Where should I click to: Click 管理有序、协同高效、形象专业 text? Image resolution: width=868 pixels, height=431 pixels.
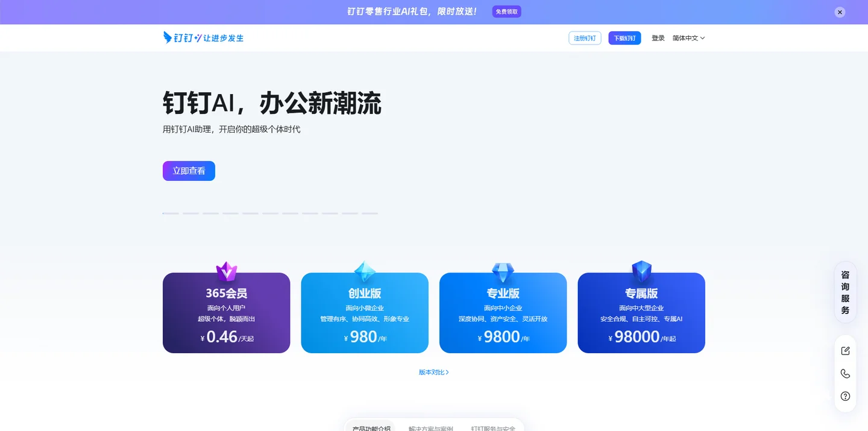pyautogui.click(x=365, y=319)
